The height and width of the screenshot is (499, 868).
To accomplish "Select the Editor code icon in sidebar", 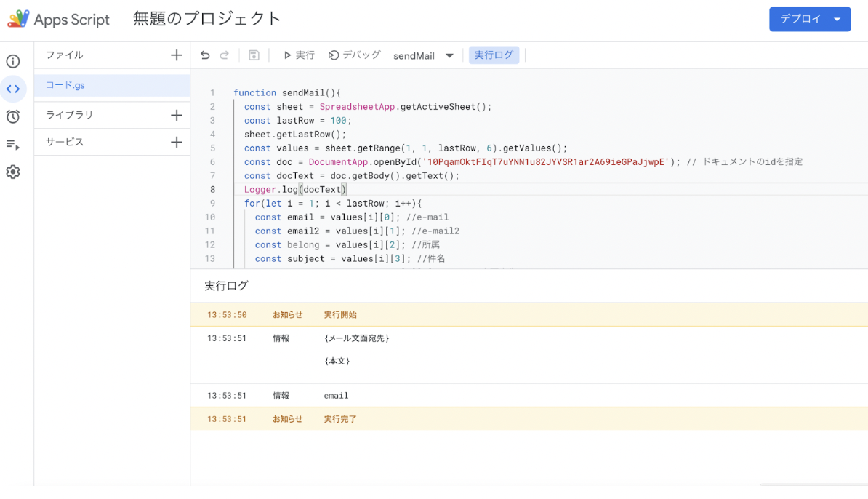I will point(13,89).
